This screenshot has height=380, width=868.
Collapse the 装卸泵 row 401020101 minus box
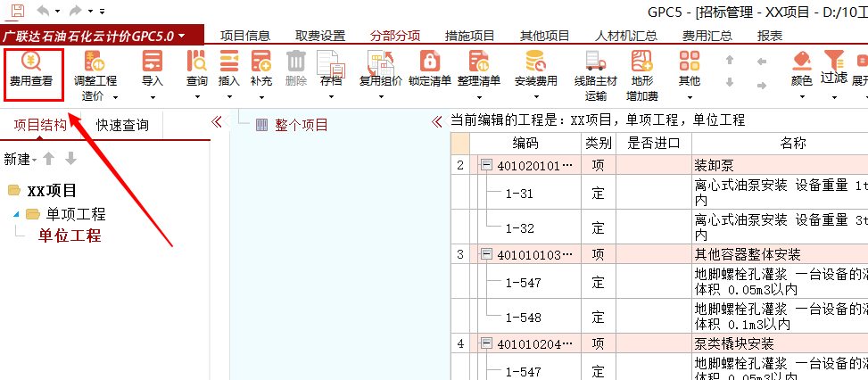pyautogui.click(x=486, y=164)
